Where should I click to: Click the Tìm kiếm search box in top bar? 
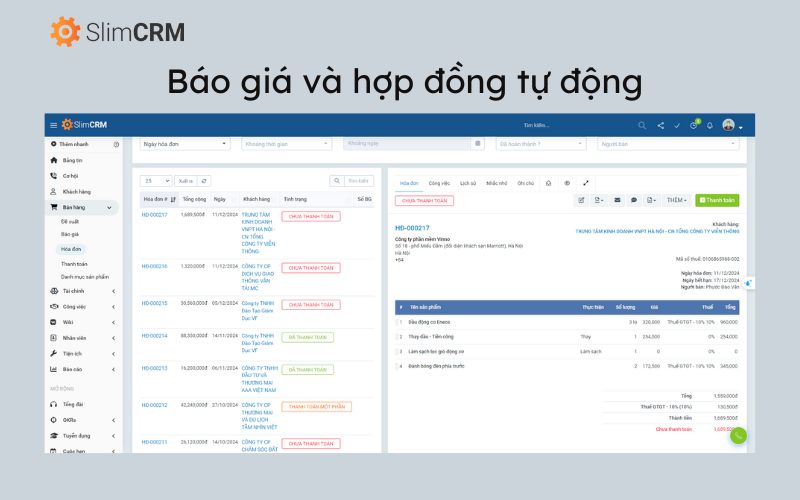point(537,126)
